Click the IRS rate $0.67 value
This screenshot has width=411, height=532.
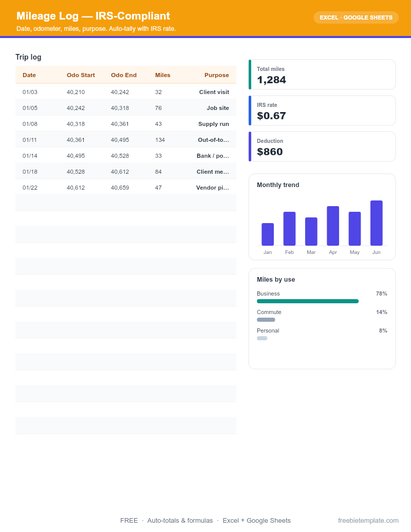(271, 116)
